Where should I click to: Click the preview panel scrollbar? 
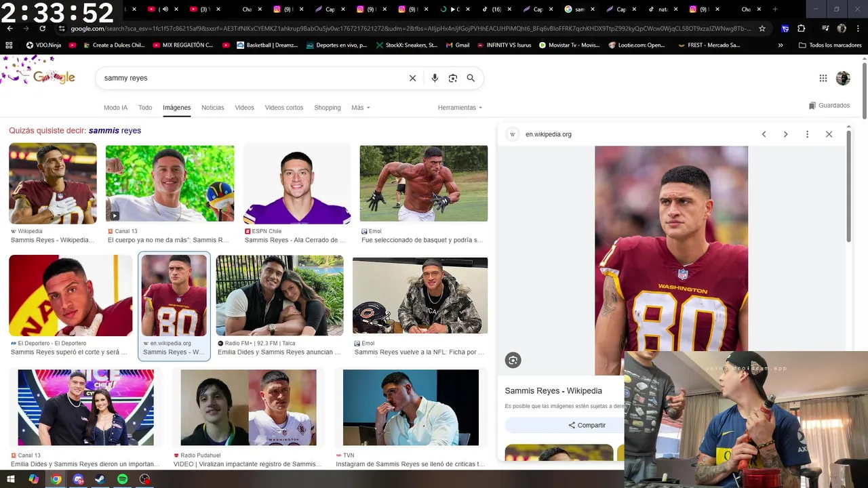848,186
